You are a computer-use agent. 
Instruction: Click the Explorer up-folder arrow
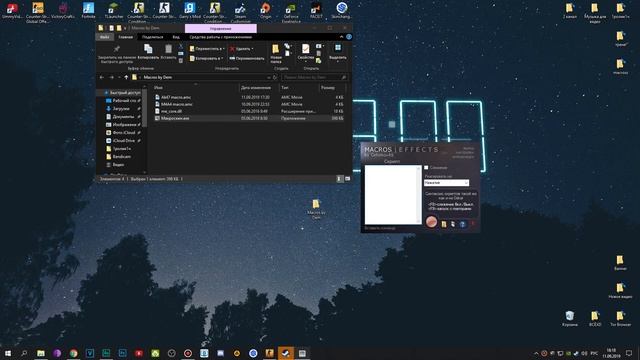126,77
